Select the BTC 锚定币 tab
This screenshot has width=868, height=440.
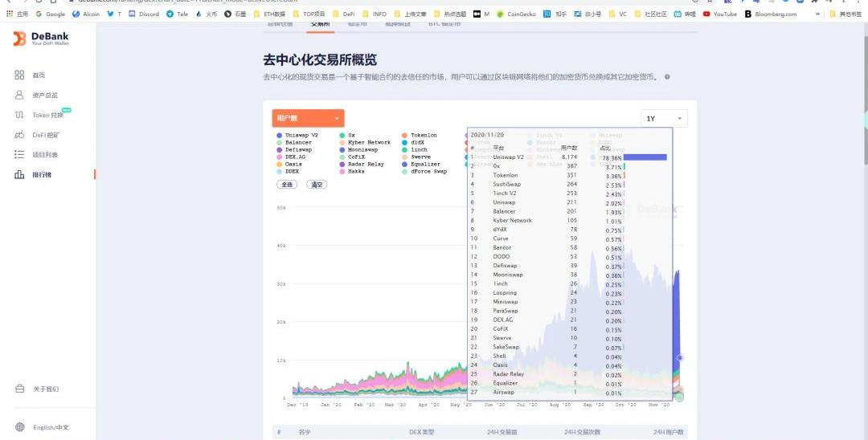[444, 24]
